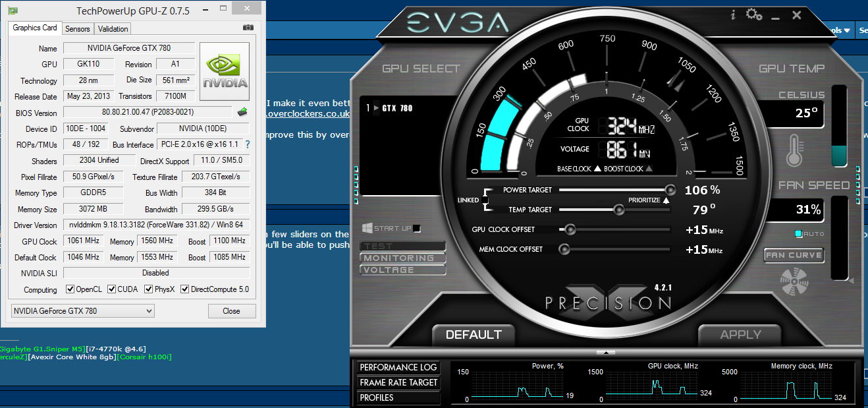The height and width of the screenshot is (408, 868).
Task: Click the Mem Clock Offset slider handle
Action: pos(564,249)
